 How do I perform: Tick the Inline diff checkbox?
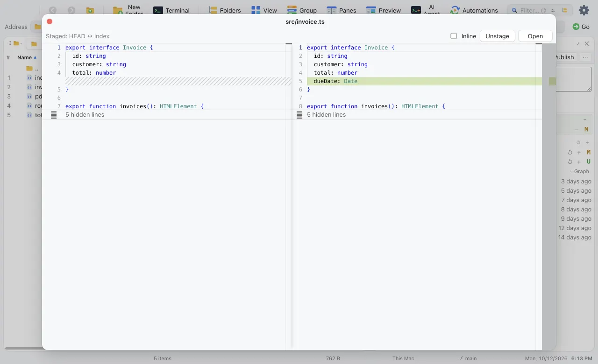[x=454, y=36]
